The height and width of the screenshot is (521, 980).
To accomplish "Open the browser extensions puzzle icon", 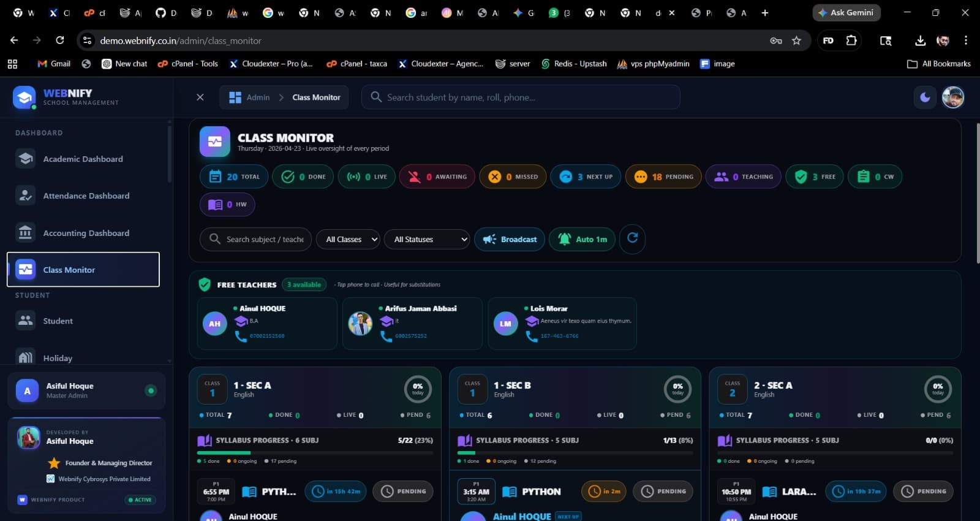I will tap(851, 40).
